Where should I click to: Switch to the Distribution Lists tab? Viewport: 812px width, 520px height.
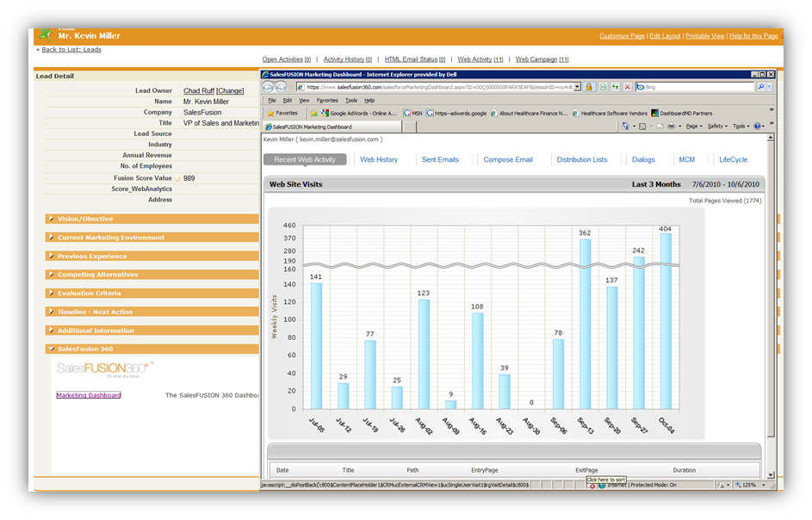tap(582, 159)
